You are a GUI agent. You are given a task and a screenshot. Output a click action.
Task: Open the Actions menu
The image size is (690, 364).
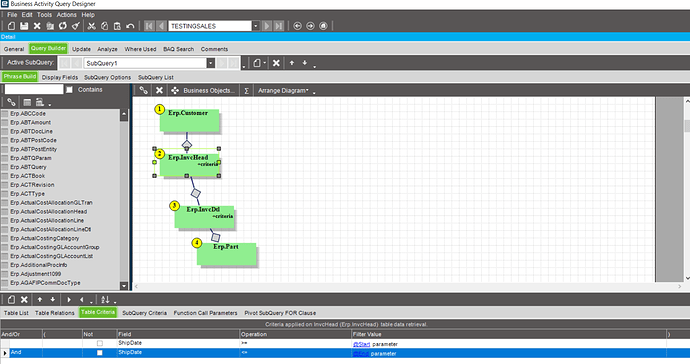coord(66,15)
